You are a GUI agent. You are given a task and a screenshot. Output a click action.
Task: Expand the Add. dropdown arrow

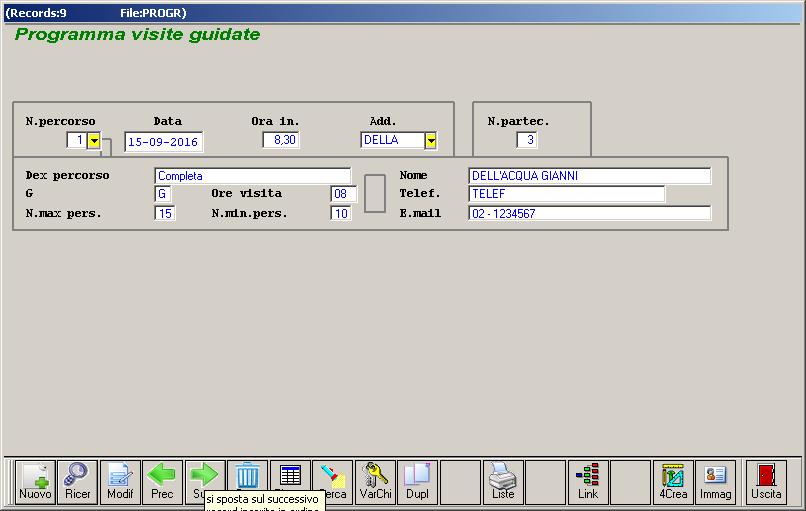coord(431,140)
